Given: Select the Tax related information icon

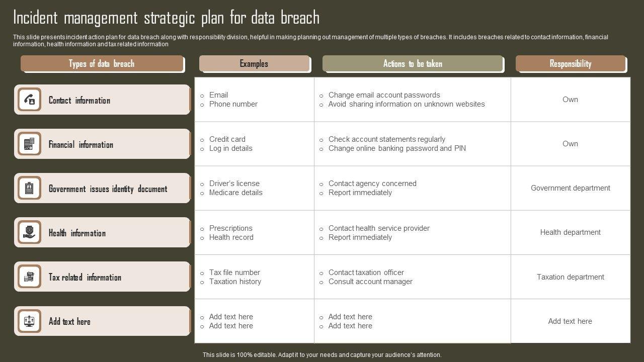Looking at the screenshot, I should pyautogui.click(x=29, y=277).
